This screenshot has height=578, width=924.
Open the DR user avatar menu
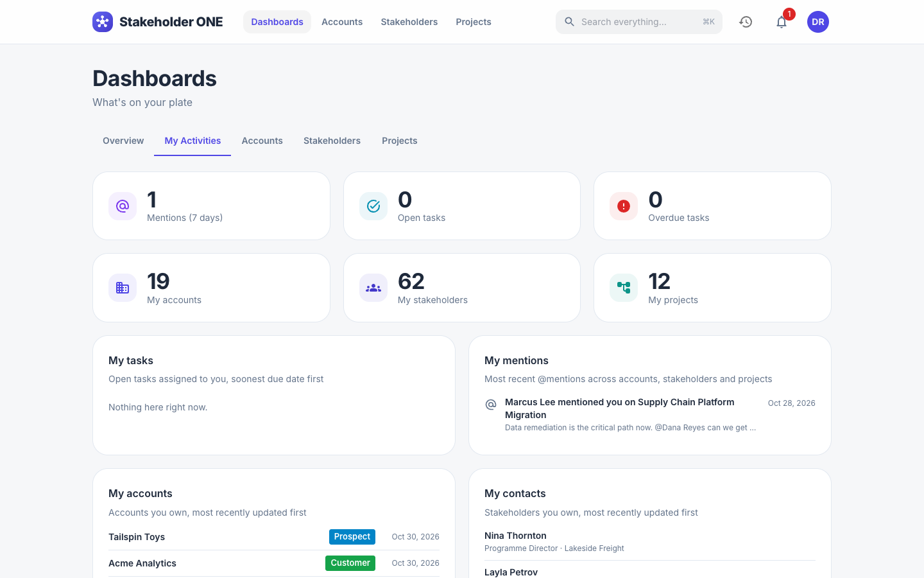click(x=818, y=22)
